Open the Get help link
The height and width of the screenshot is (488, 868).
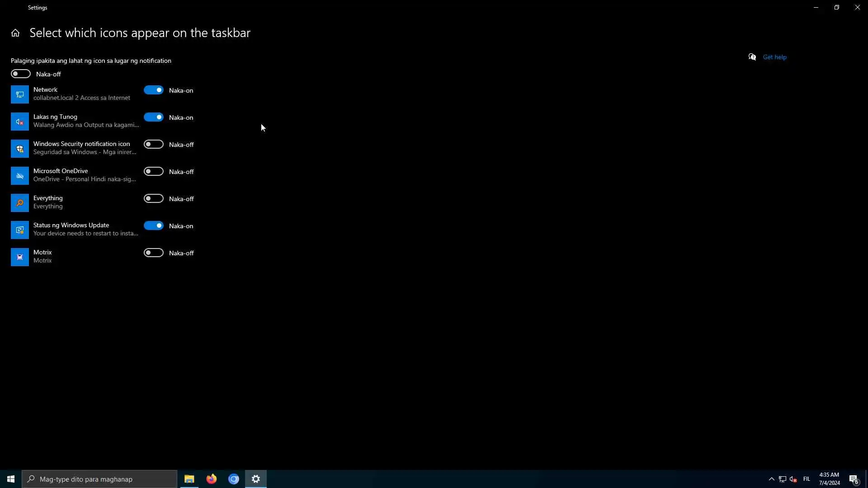coord(774,57)
